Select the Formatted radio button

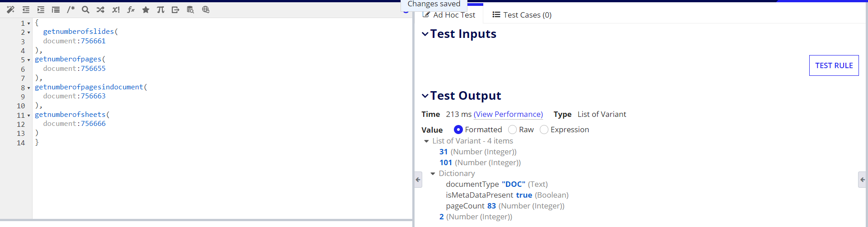[458, 130]
